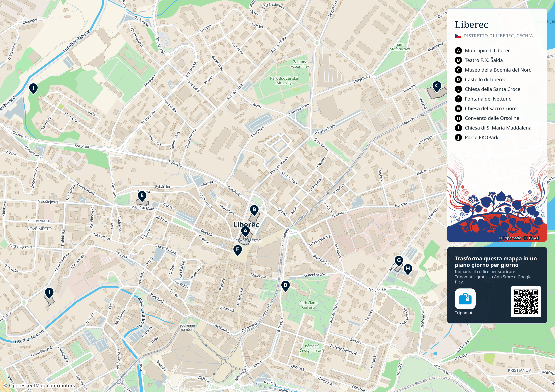
Task: Select 'Chiesa di S. Maria Maddalena' entry
Action: [x=498, y=128]
